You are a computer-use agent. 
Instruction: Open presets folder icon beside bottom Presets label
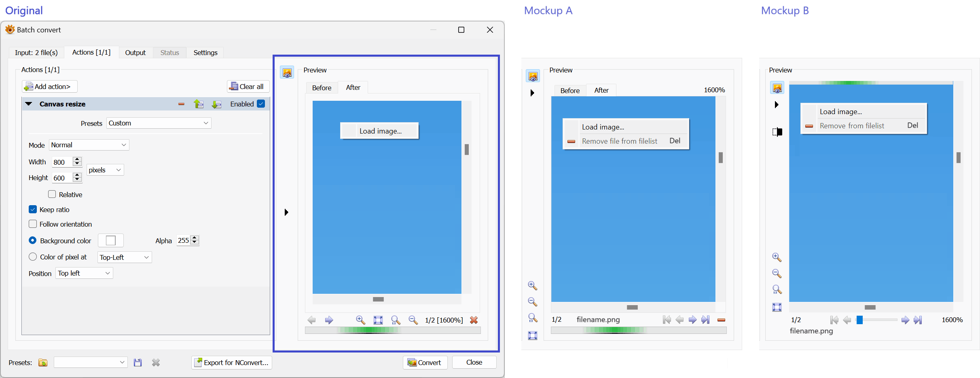(x=43, y=363)
